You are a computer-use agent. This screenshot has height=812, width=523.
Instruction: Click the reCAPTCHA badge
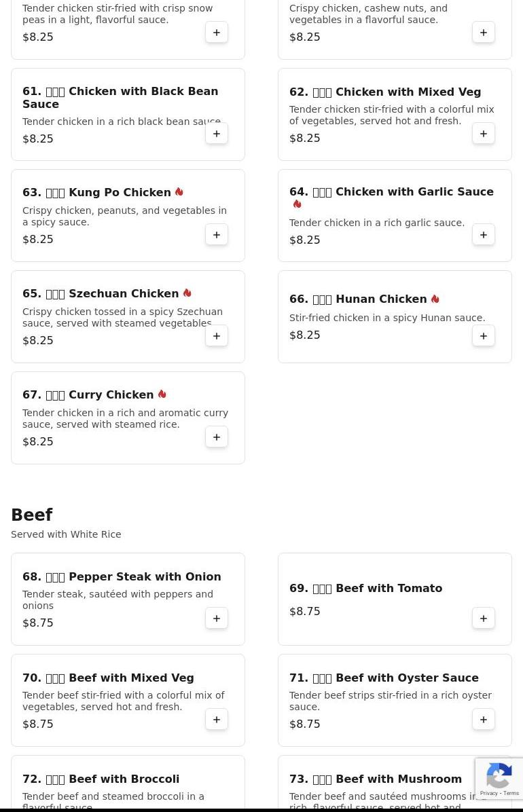499,779
